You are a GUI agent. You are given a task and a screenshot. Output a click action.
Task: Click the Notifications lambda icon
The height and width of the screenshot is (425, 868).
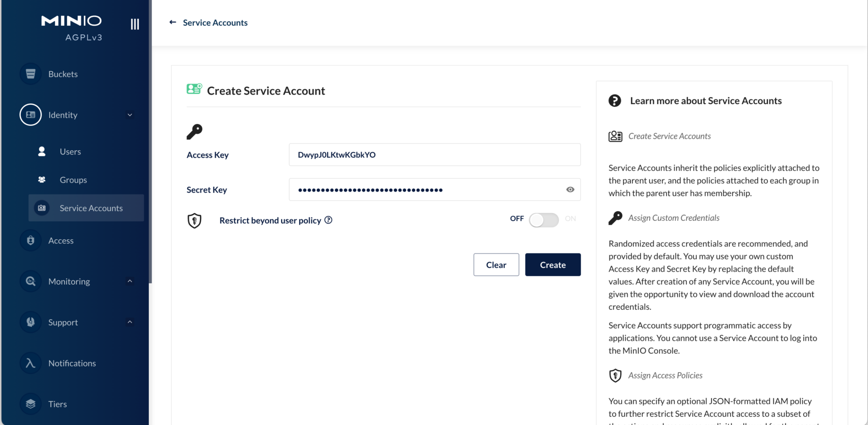(x=30, y=363)
